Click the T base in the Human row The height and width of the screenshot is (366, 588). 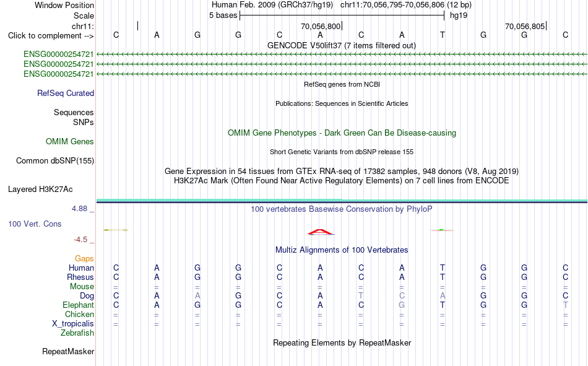(443, 268)
